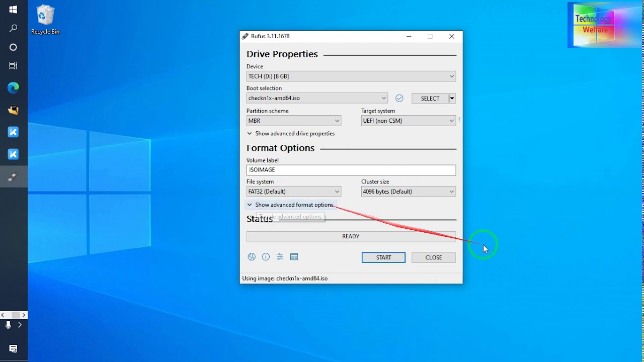Screen dimensions: 644x362
Task: Open Task View on the taskbar
Action: (x=14, y=66)
